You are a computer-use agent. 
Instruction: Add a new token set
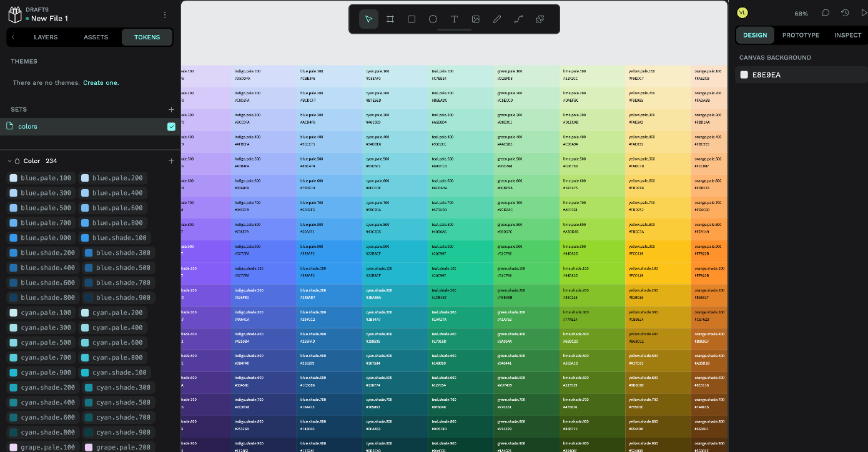[x=171, y=109]
